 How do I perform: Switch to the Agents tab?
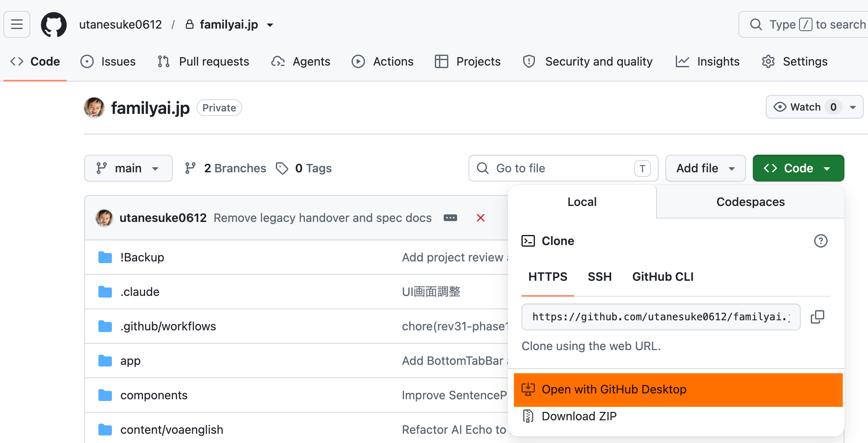point(301,61)
